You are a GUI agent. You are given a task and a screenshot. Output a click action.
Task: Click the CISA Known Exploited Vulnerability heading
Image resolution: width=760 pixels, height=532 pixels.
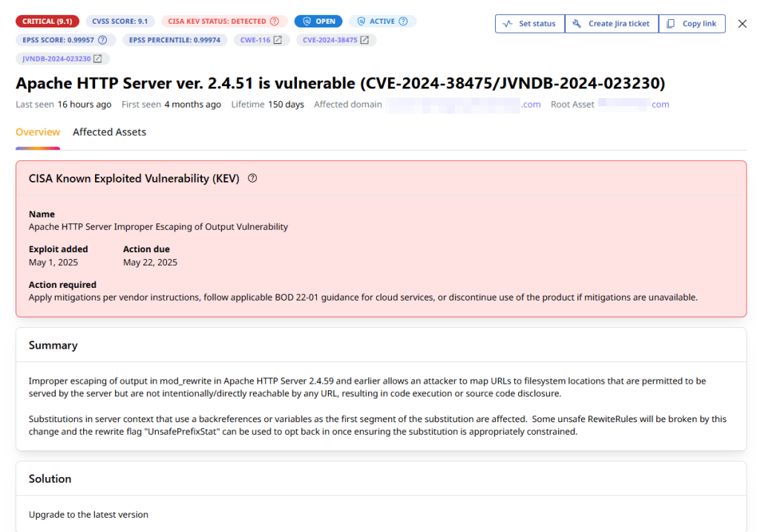click(x=134, y=178)
